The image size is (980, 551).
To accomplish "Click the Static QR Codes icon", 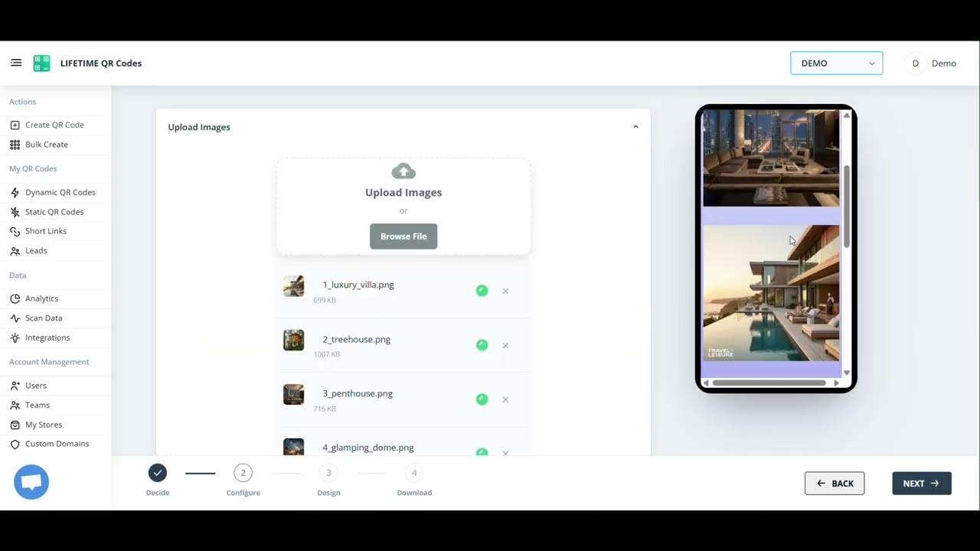I will coord(15,212).
